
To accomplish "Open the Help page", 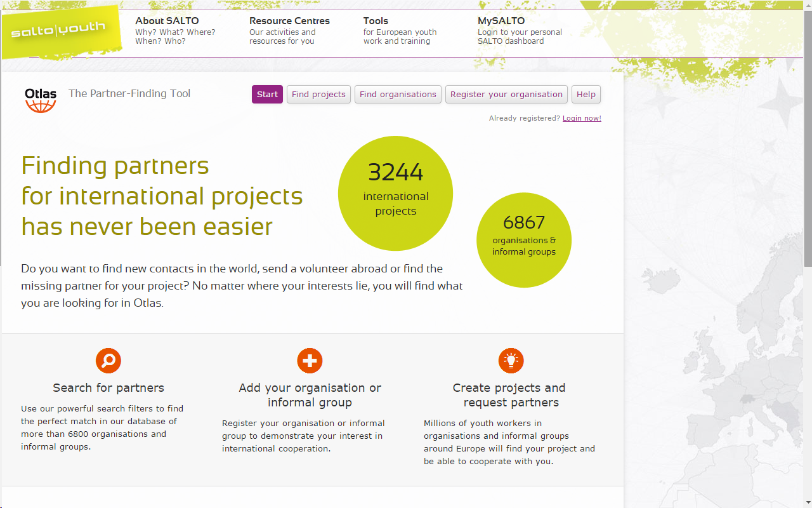I will click(586, 94).
